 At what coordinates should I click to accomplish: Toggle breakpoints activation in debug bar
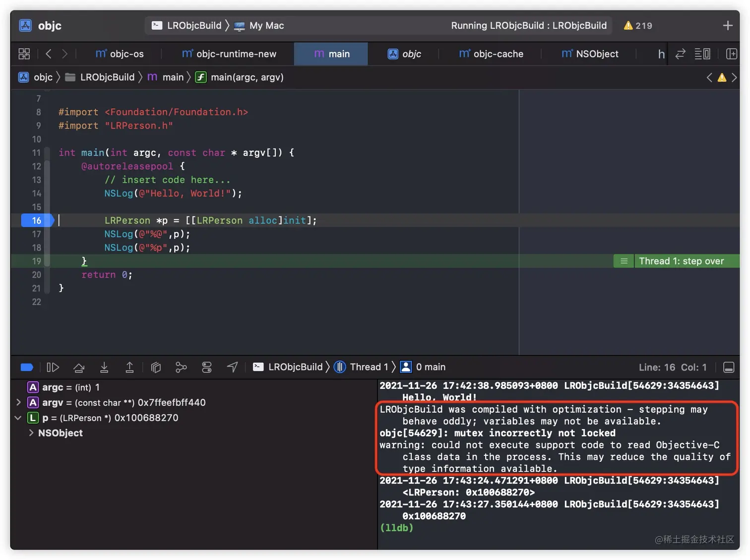click(x=27, y=367)
